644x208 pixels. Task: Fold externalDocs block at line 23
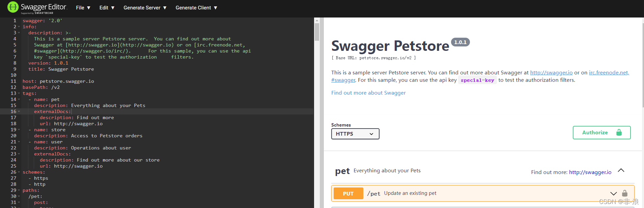(19, 154)
